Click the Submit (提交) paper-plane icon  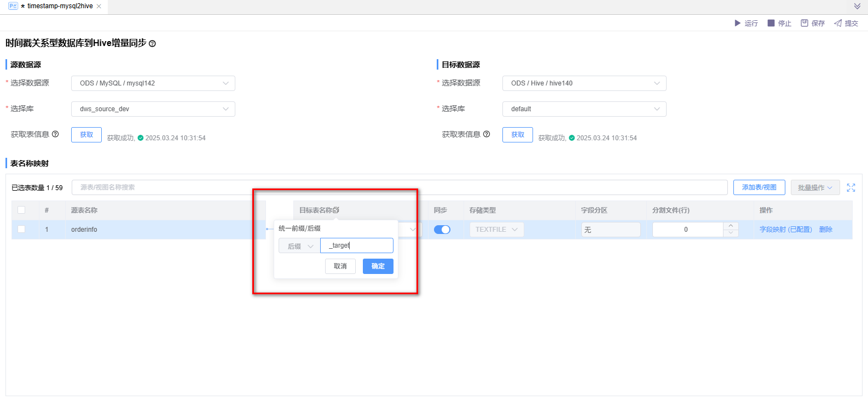(838, 23)
